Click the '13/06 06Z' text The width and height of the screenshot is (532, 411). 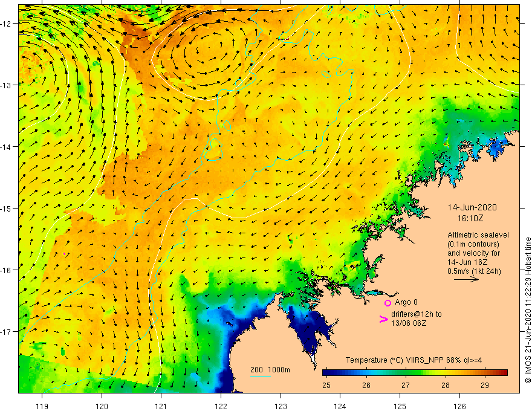[x=409, y=323]
